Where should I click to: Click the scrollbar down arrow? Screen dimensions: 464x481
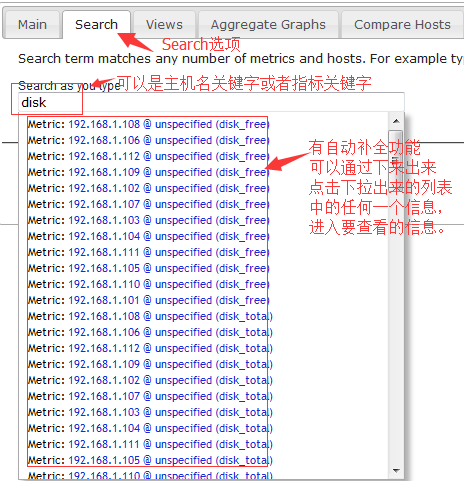[396, 470]
